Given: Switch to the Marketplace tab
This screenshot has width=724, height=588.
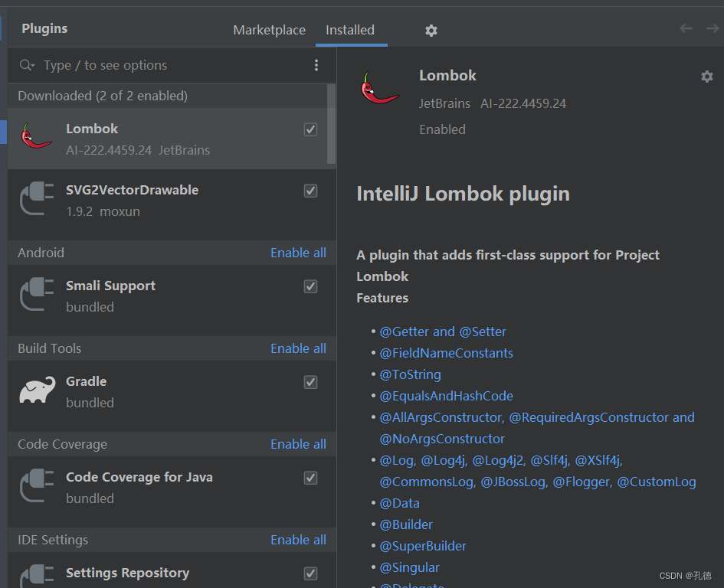Looking at the screenshot, I should click(x=269, y=30).
